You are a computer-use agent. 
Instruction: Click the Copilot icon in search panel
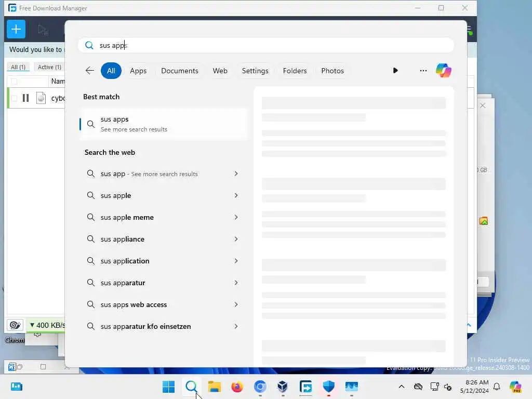(444, 71)
